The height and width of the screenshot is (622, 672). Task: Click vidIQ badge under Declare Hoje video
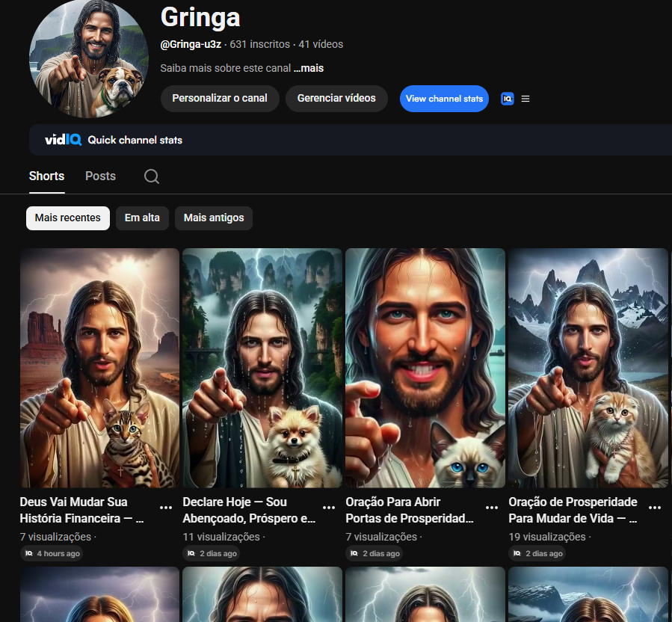coord(212,553)
